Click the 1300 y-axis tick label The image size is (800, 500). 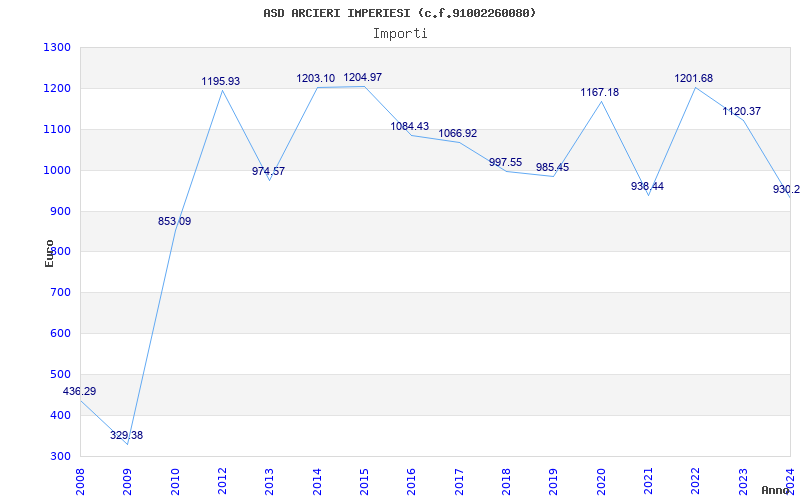coord(57,47)
